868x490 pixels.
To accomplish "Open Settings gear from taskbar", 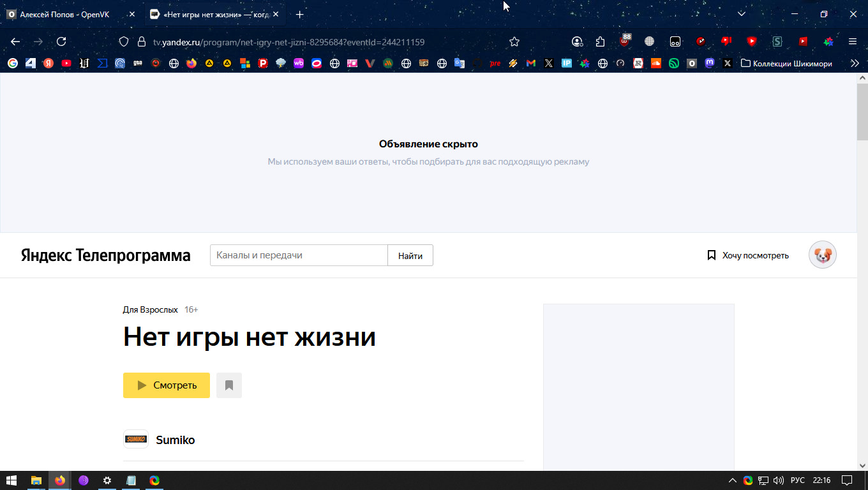I will coord(107,480).
